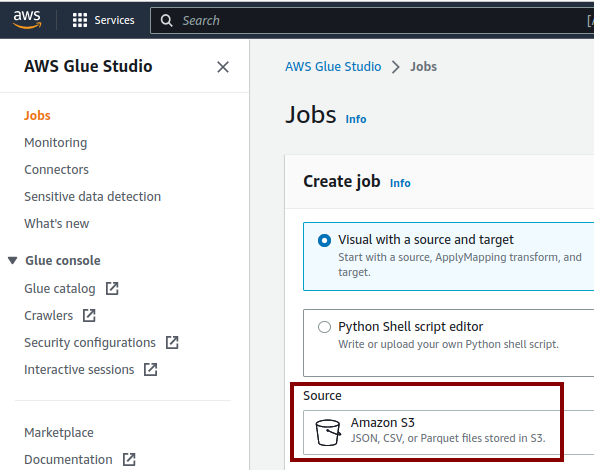Click the Services label in header

tap(114, 20)
